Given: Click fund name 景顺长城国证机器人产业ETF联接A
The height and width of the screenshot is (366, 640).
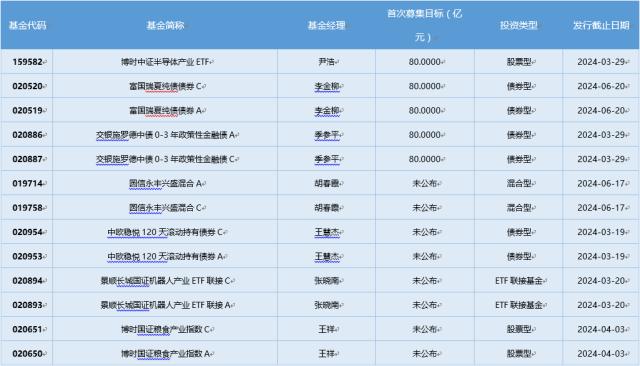Looking at the screenshot, I should (165, 305).
